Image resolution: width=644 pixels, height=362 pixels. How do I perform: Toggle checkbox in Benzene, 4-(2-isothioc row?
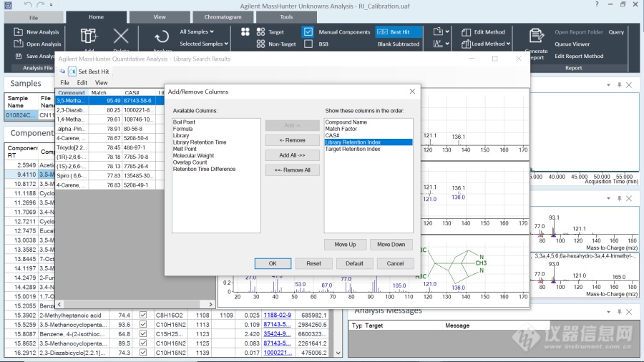pos(143,333)
